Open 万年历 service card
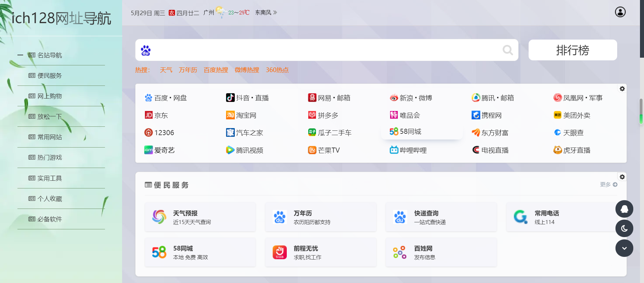Viewport: 644px width, 283px height. (321, 217)
